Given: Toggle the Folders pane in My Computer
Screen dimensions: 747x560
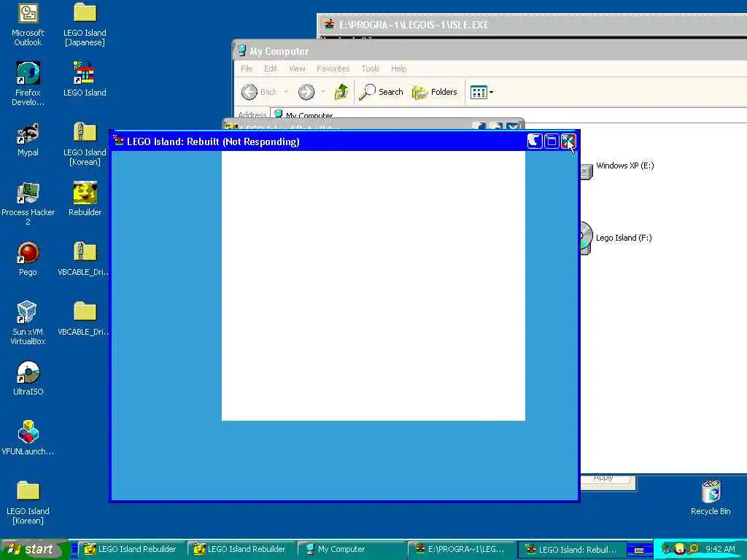Looking at the screenshot, I should click(435, 92).
